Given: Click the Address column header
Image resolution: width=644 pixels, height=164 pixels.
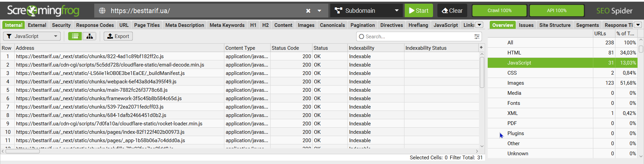Looking at the screenshot, I should pyautogui.click(x=25, y=48).
